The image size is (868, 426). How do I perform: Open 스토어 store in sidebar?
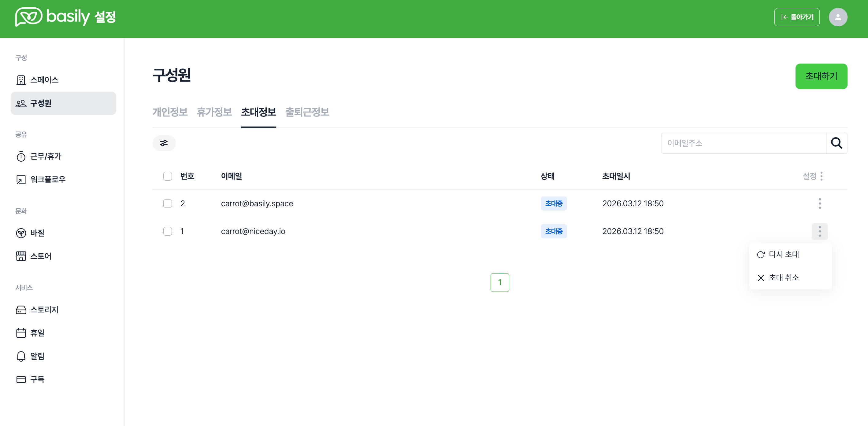point(40,256)
